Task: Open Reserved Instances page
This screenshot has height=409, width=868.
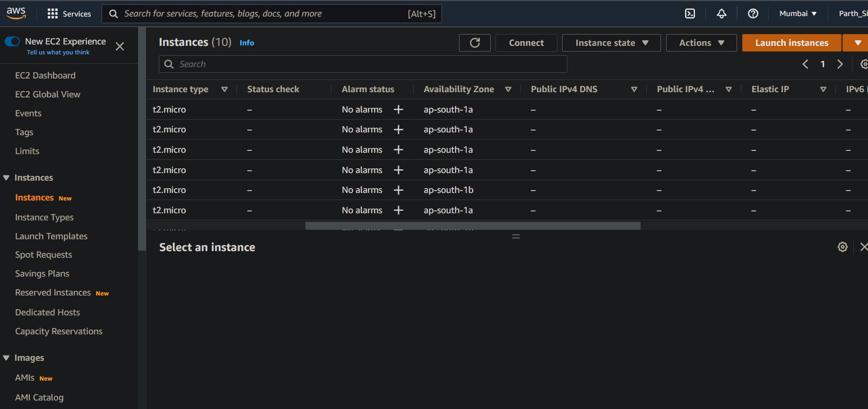Action: tap(52, 293)
